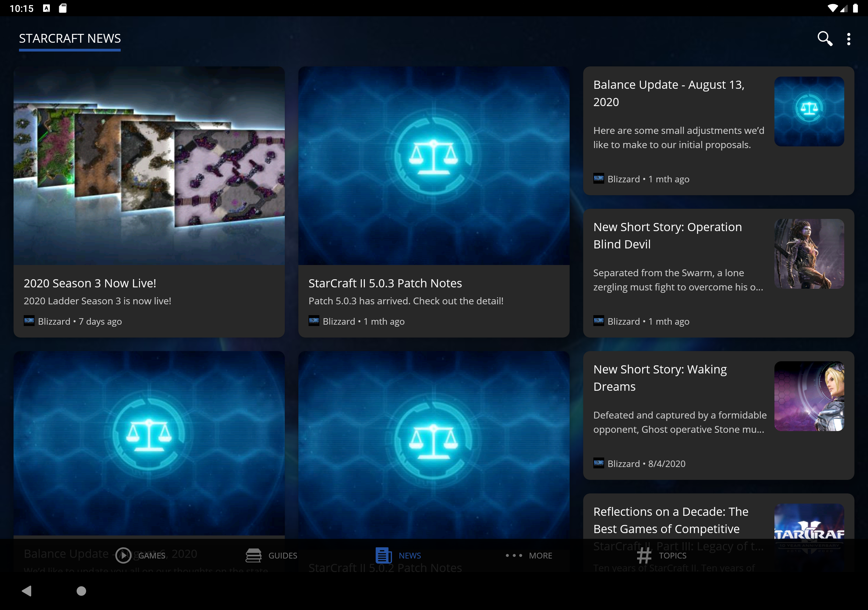Tap the Topics hashtag icon

[644, 555]
